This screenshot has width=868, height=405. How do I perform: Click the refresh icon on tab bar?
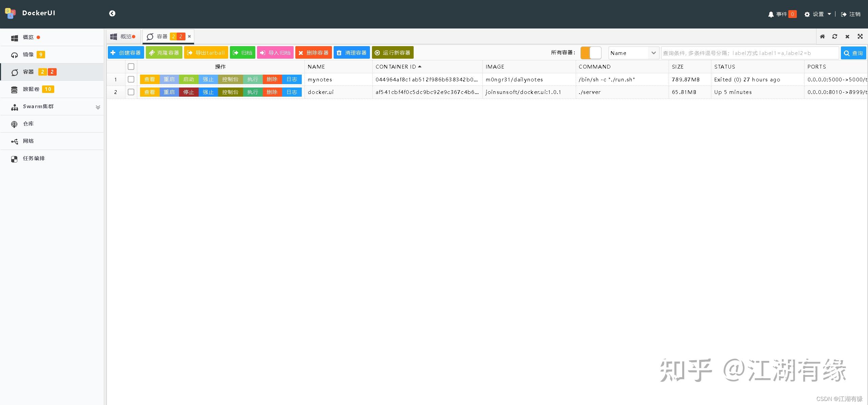point(835,36)
